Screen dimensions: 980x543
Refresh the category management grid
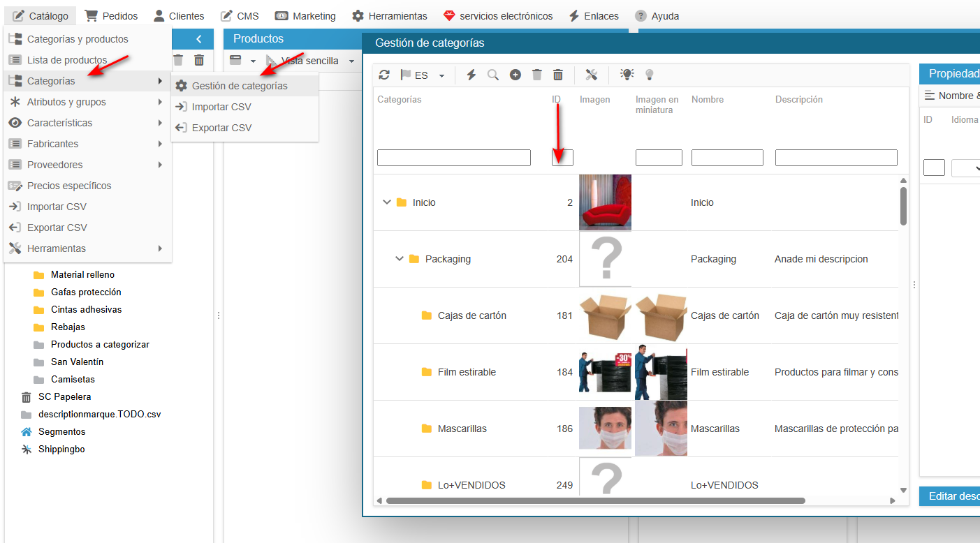[384, 75]
